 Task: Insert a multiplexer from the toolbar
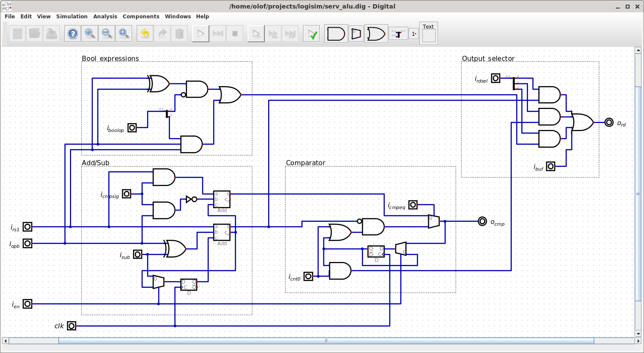[x=356, y=34]
